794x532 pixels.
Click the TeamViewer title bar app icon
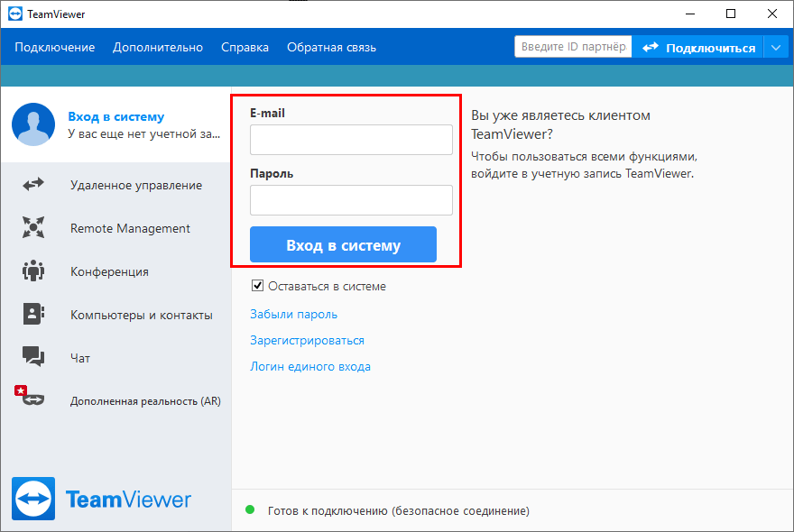15,14
